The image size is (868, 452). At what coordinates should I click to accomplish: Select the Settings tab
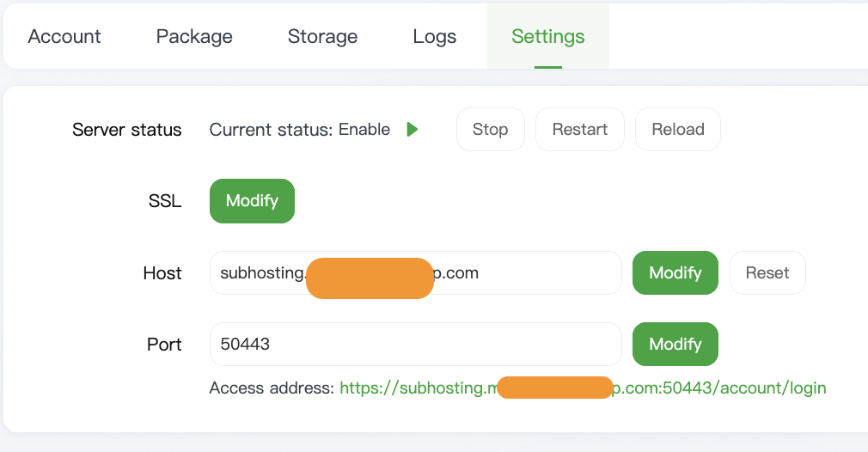pyautogui.click(x=547, y=36)
